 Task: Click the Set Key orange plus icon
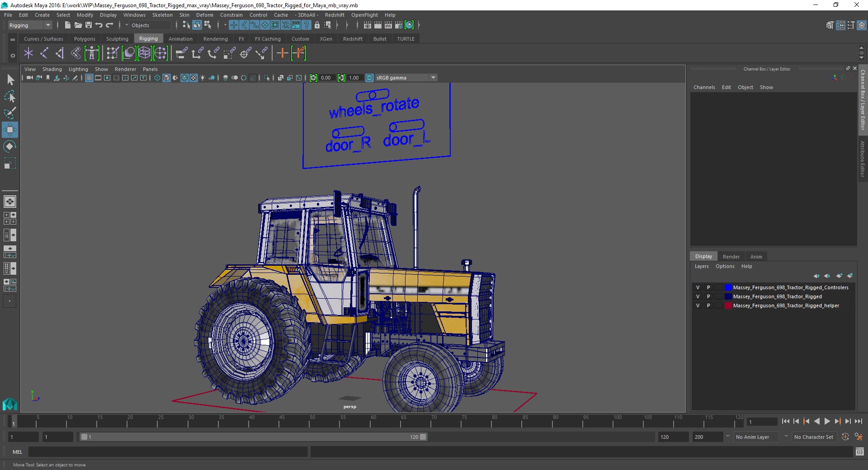click(283, 53)
